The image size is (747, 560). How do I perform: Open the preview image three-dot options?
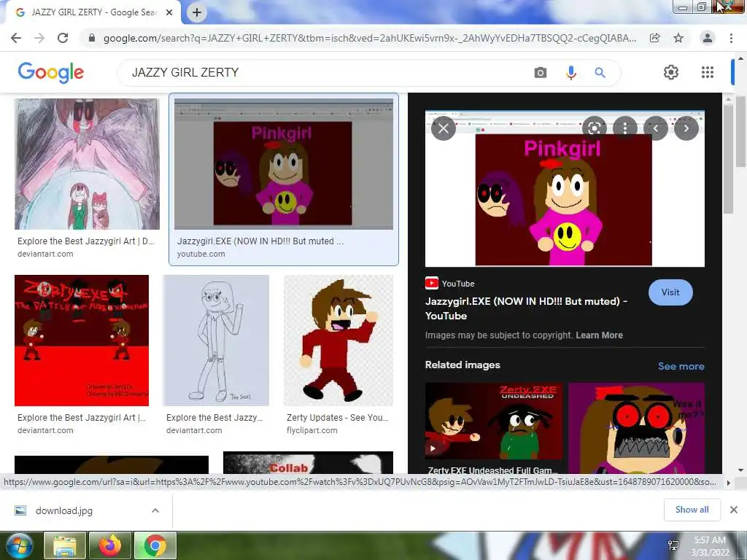click(x=625, y=128)
